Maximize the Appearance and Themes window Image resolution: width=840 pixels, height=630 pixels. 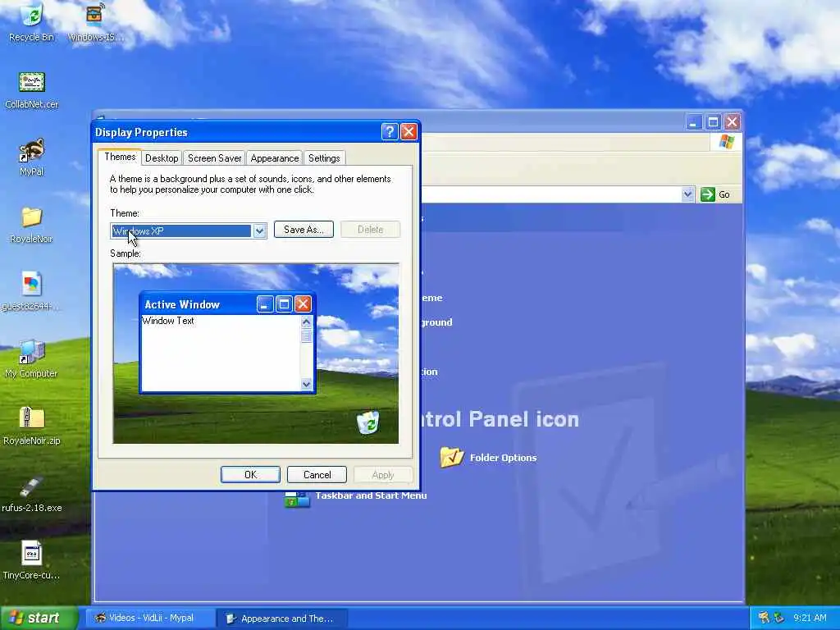point(713,122)
